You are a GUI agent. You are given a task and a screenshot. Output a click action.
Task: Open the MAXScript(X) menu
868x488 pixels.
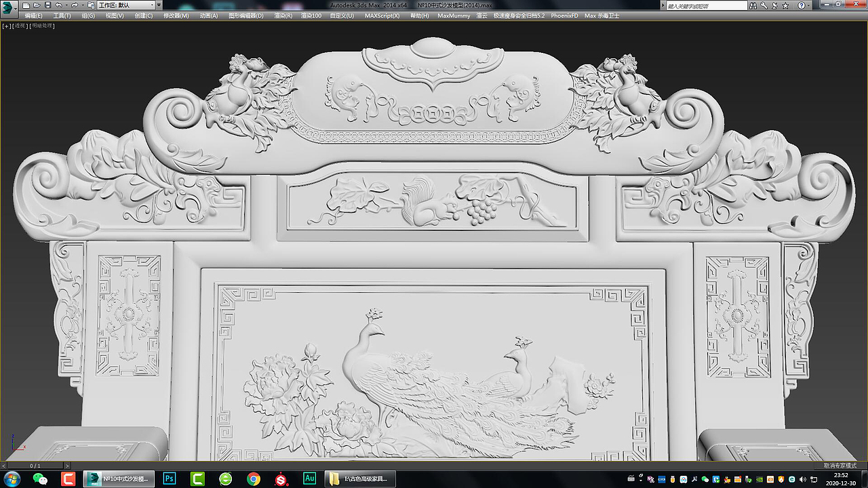point(382,16)
